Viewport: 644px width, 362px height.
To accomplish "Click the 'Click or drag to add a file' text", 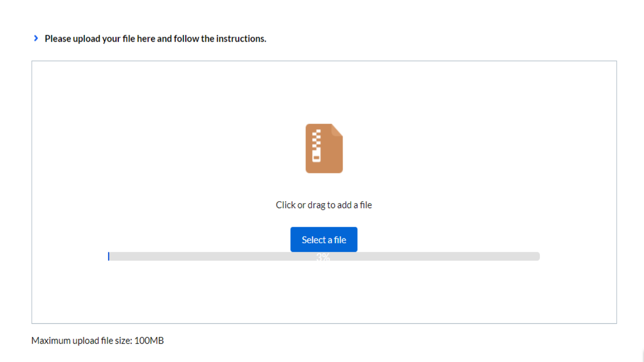I will [x=324, y=205].
